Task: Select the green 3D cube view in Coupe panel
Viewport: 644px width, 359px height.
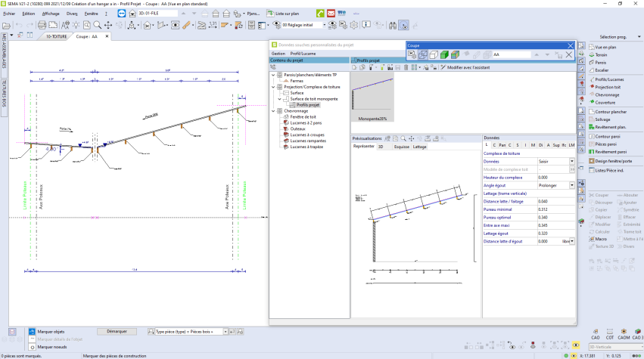Action: tap(444, 54)
